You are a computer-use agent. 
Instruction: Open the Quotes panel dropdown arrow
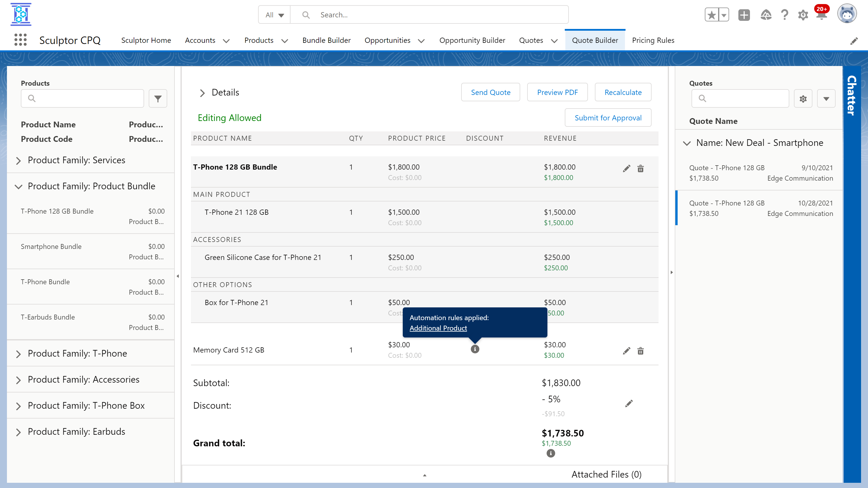826,98
